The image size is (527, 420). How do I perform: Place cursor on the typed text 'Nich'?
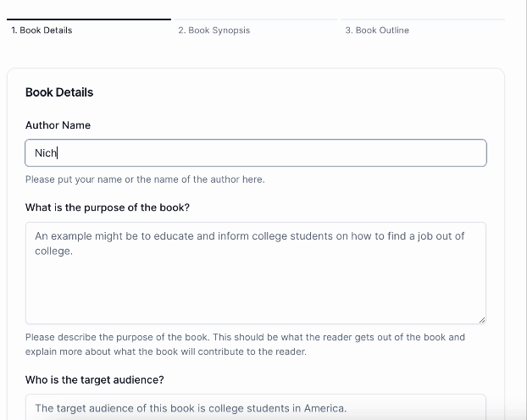click(46, 153)
